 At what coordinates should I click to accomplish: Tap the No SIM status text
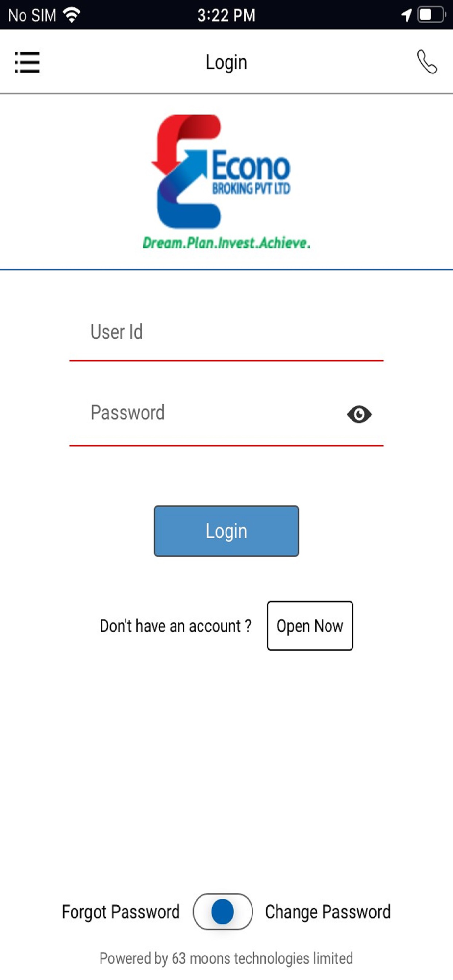[32, 15]
